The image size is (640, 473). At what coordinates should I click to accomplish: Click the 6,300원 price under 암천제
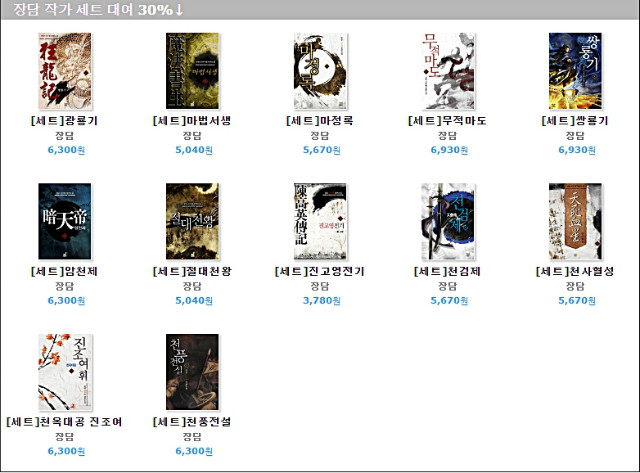pos(66,300)
